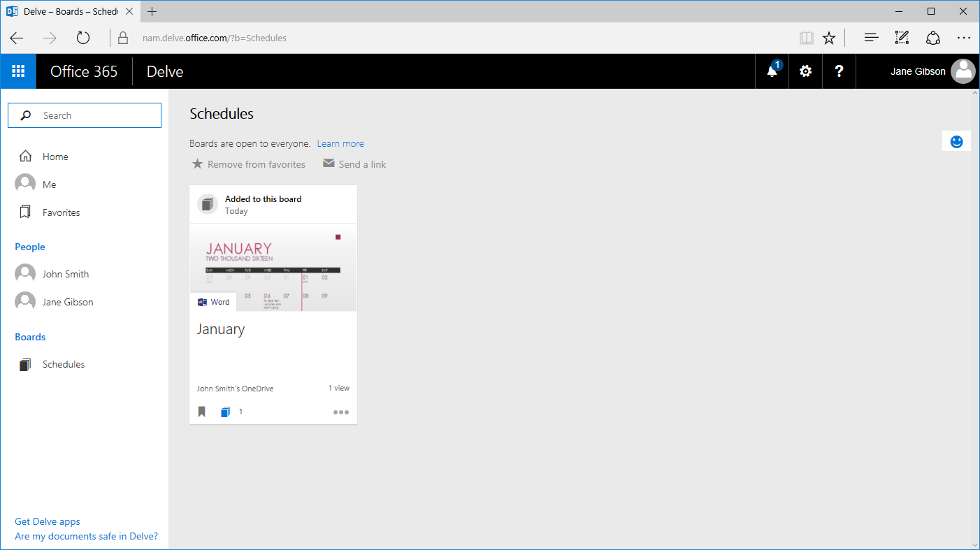Screen dimensions: 980x550
Task: Open the more options ellipsis on the January card
Action: click(341, 412)
